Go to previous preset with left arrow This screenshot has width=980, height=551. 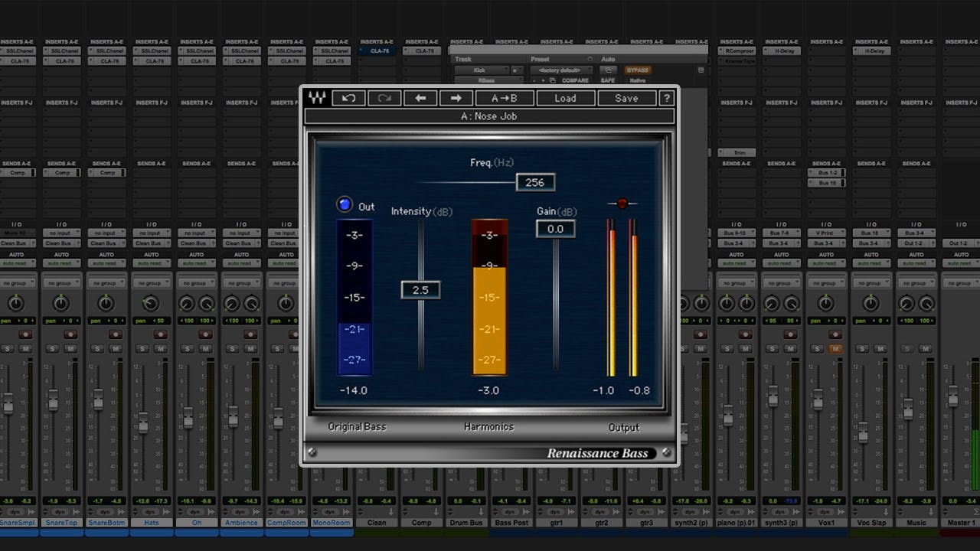click(420, 98)
